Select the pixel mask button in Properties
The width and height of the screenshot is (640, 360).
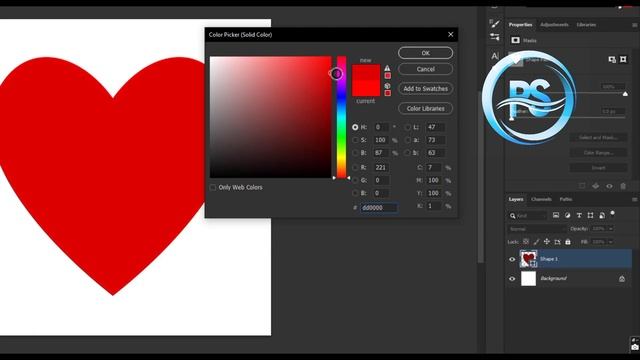point(612,60)
